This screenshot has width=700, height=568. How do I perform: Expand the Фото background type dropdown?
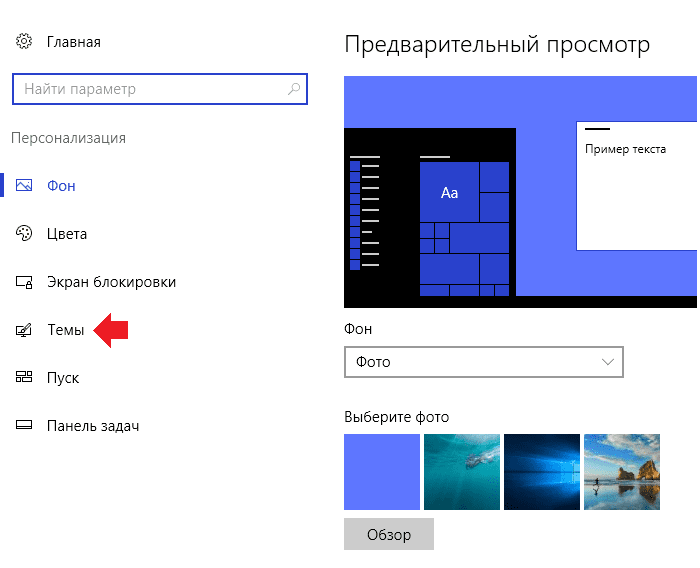tap(483, 362)
